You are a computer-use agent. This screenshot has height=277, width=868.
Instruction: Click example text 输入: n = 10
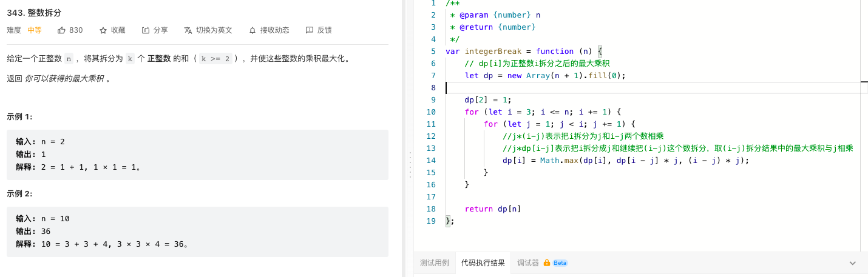pos(42,219)
